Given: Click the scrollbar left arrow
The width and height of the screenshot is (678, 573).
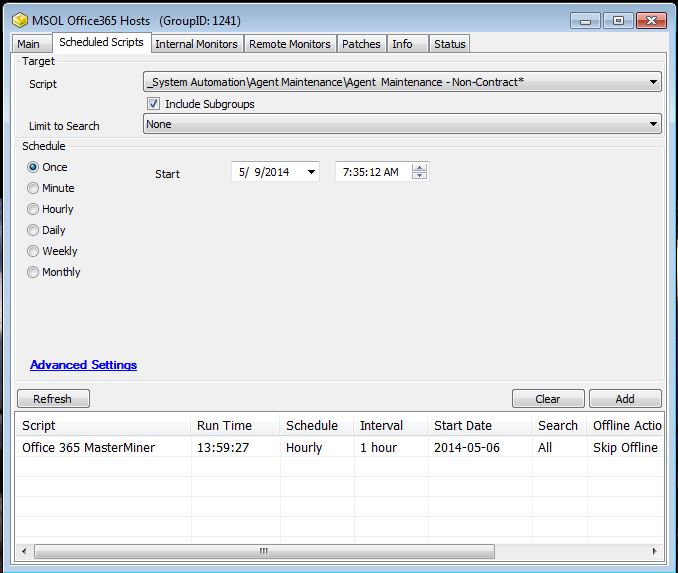Looking at the screenshot, I should (24, 551).
